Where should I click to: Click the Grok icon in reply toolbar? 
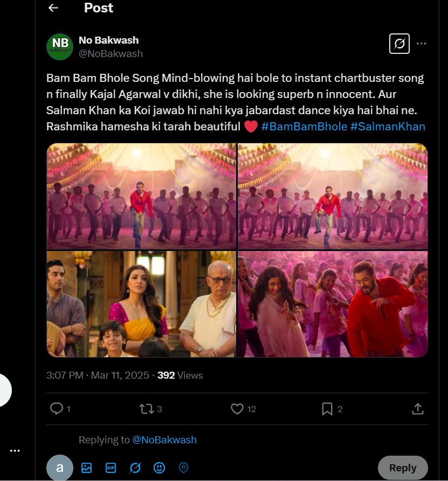(x=135, y=468)
